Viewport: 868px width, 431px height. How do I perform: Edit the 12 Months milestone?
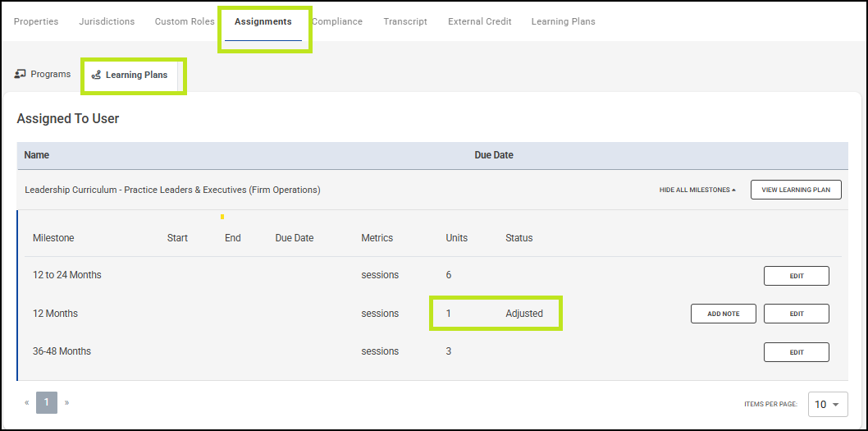tap(796, 314)
